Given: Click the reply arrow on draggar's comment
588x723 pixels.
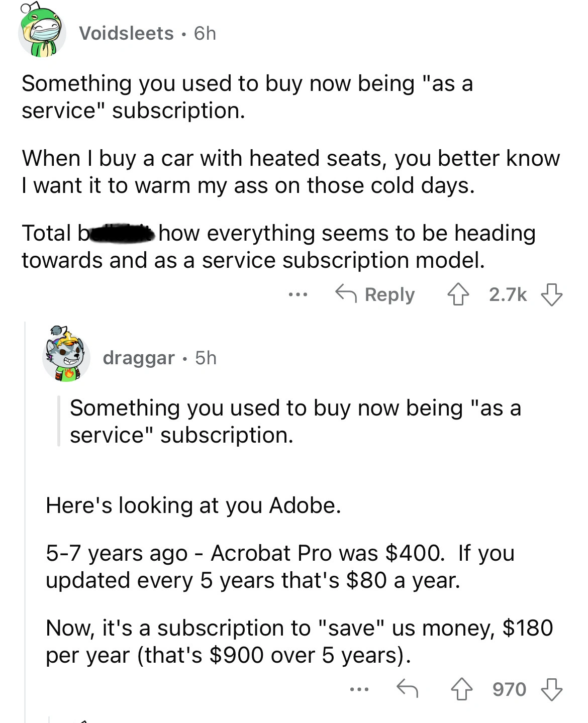Looking at the screenshot, I should [407, 688].
